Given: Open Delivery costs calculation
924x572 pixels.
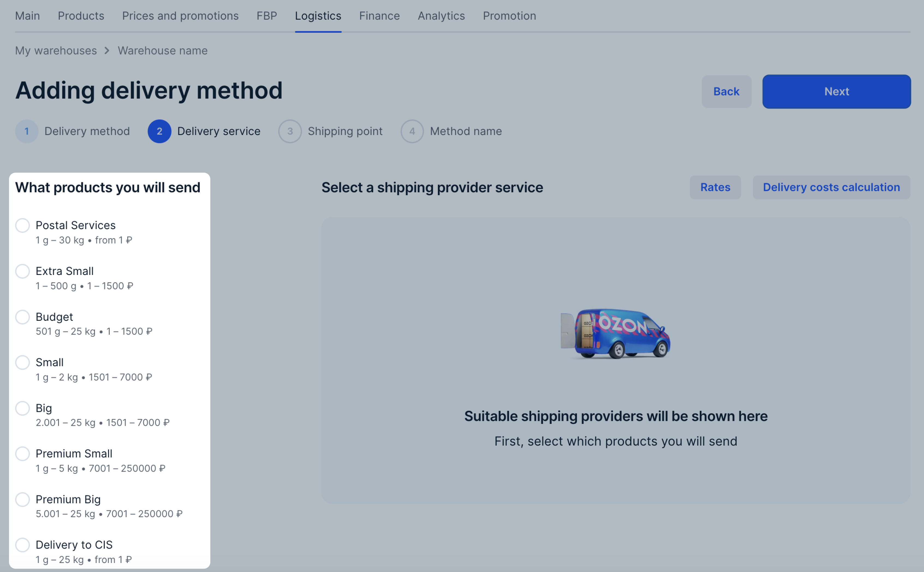Looking at the screenshot, I should [831, 187].
